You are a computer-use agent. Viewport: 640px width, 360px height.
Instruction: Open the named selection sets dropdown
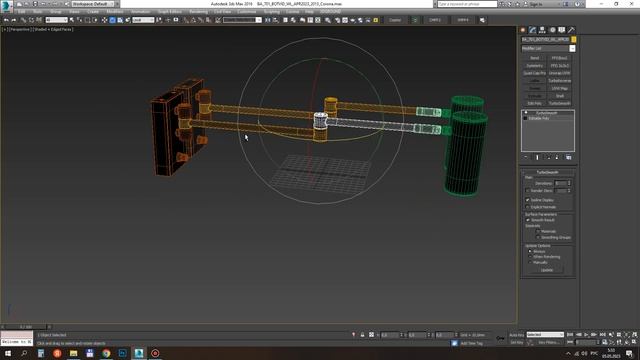pos(242,20)
